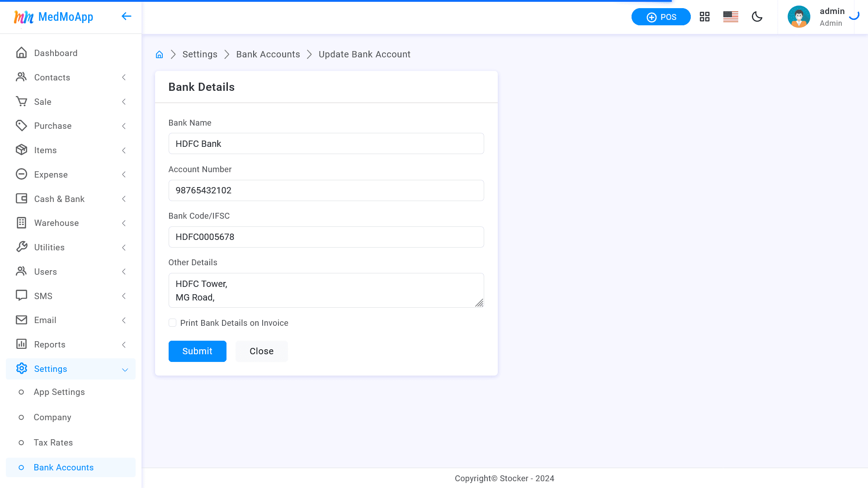Collapse the Settings menu chevron
868x488 pixels.
coord(125,370)
